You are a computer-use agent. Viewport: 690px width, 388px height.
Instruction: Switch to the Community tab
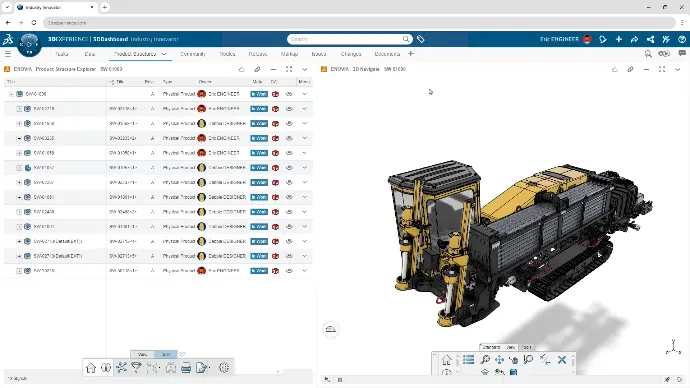click(193, 54)
